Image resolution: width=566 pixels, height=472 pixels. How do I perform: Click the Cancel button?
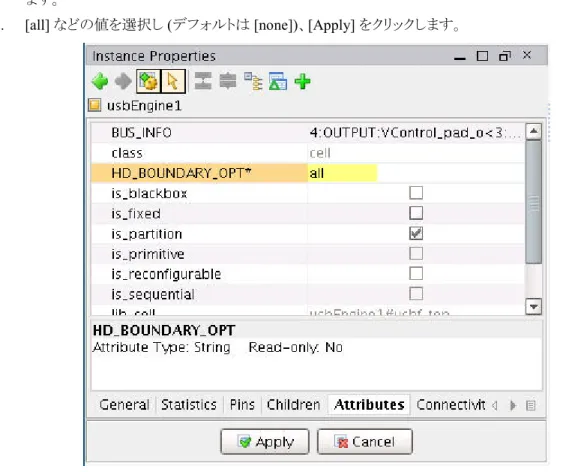click(x=365, y=442)
